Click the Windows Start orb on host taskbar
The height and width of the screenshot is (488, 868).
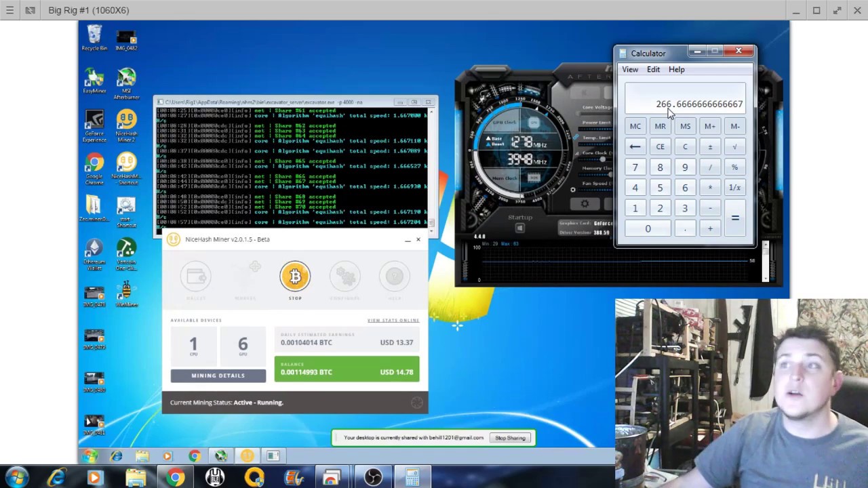tap(16, 478)
